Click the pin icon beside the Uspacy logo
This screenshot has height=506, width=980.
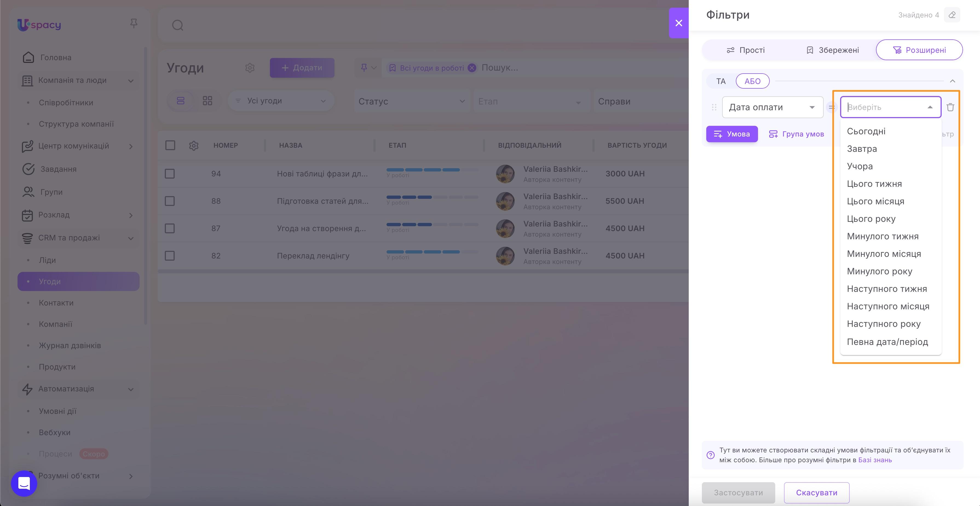coord(134,24)
